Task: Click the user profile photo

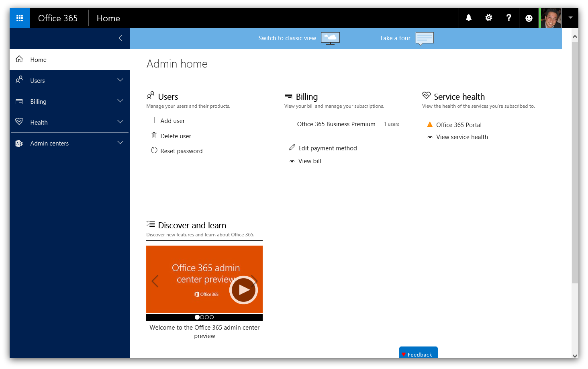Action: tap(551, 18)
